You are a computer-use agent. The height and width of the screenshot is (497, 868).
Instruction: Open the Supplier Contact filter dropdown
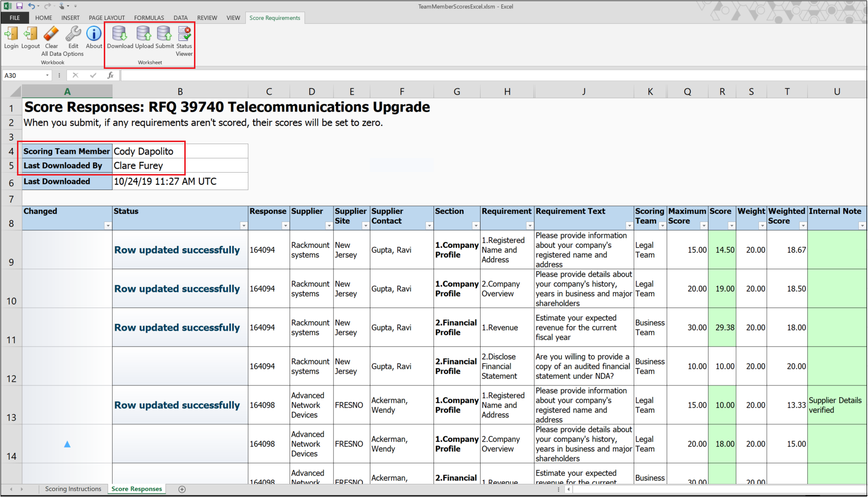429,225
